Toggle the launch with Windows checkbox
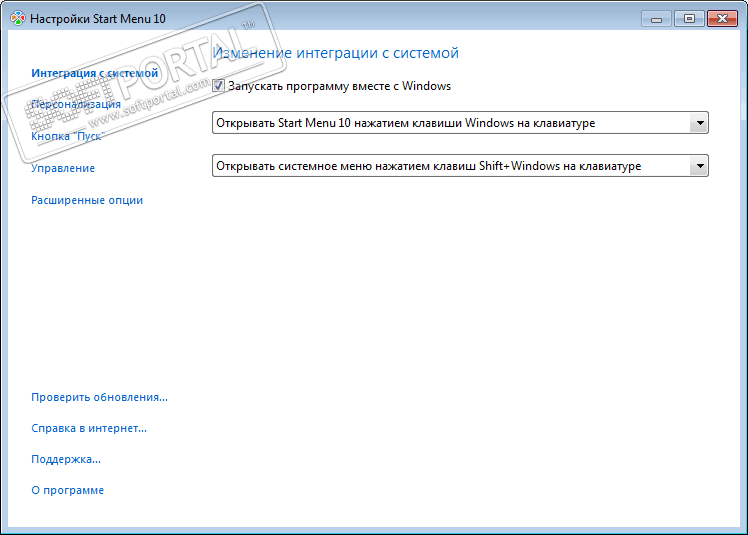This screenshot has height=535, width=748. (x=218, y=86)
